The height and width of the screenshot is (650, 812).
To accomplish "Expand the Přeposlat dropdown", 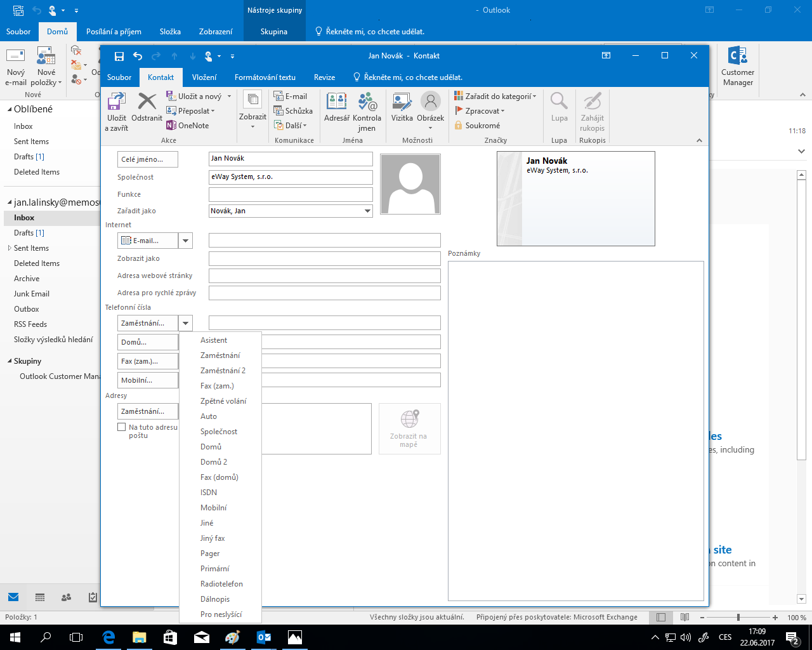I will [190, 111].
